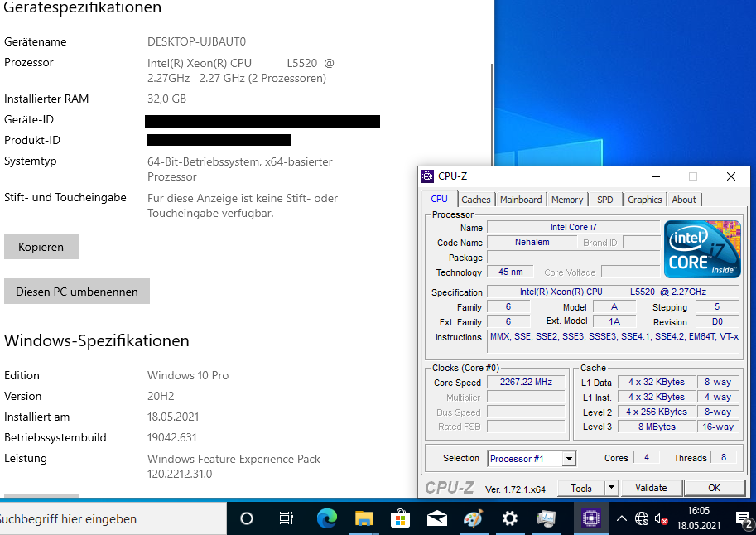The width and height of the screenshot is (756, 535).
Task: Open the Paint app icon in taskbar
Action: point(473,518)
